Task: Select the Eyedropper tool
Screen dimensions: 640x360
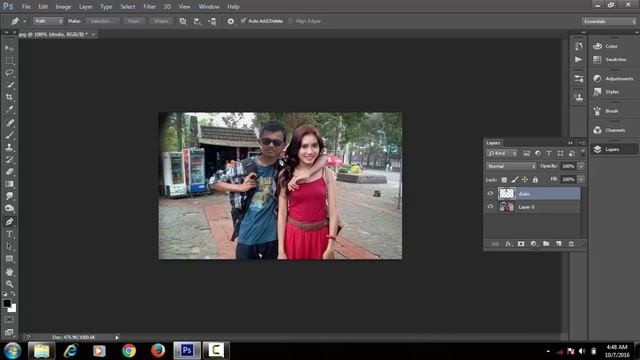Action: pos(9,109)
